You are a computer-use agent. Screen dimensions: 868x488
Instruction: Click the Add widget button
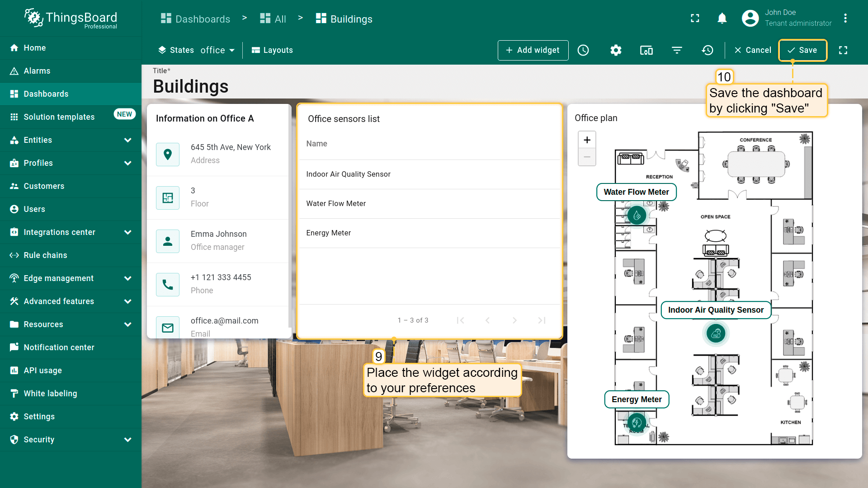click(x=533, y=50)
